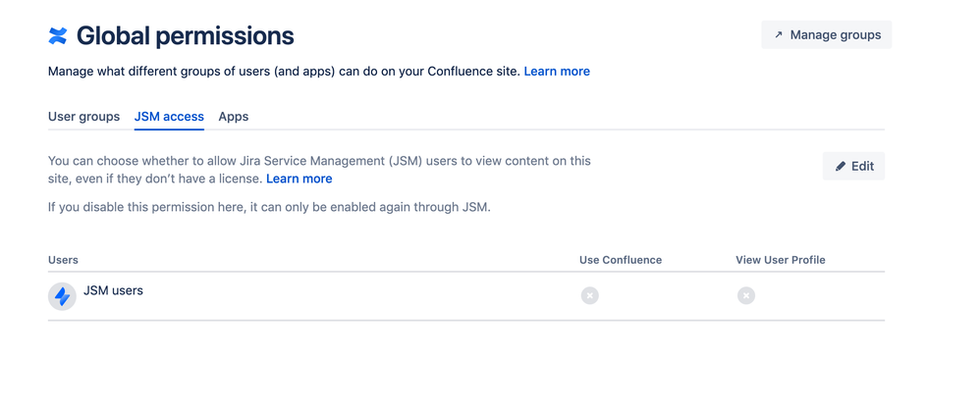Click the JSM users lightning avatar icon
The height and width of the screenshot is (411, 980).
click(62, 295)
